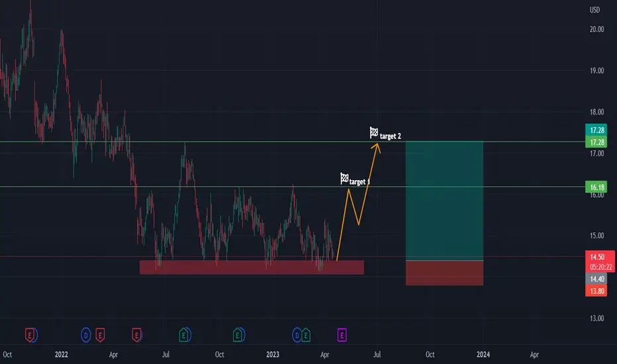The width and height of the screenshot is (617, 364).
Task: Click the 2024 time axis label
Action: [x=483, y=355]
